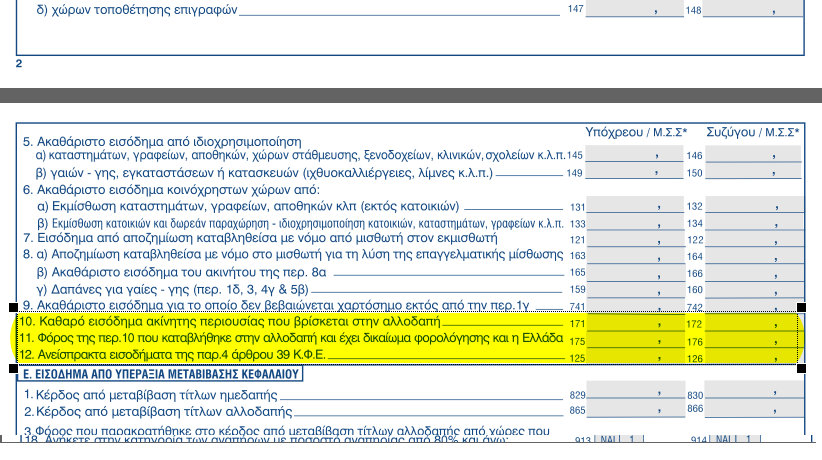The height and width of the screenshot is (460, 822).
Task: Click the 'Υπόχρεου / Μ.Σ.Σ*' column header
Action: pos(636,132)
